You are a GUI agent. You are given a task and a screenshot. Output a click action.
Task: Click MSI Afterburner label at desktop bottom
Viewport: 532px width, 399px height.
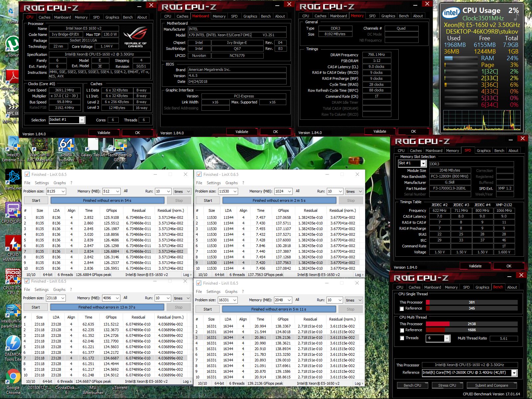pyautogui.click(x=93, y=390)
